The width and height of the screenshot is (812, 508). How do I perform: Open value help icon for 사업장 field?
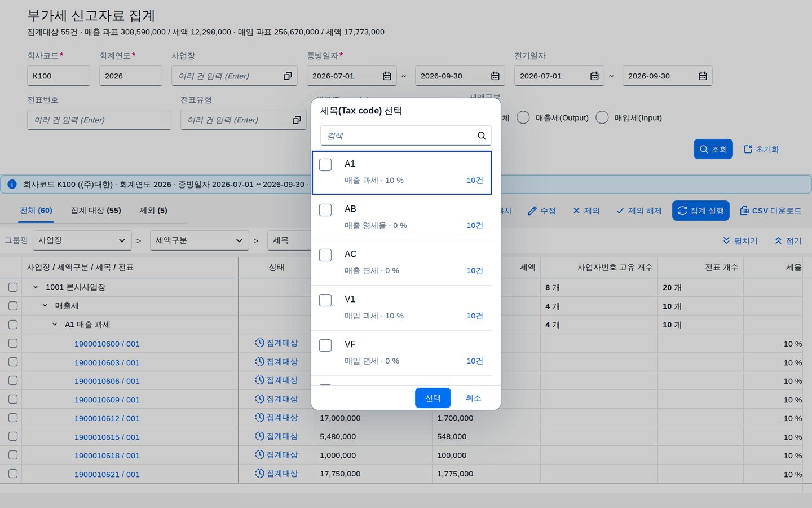point(288,76)
